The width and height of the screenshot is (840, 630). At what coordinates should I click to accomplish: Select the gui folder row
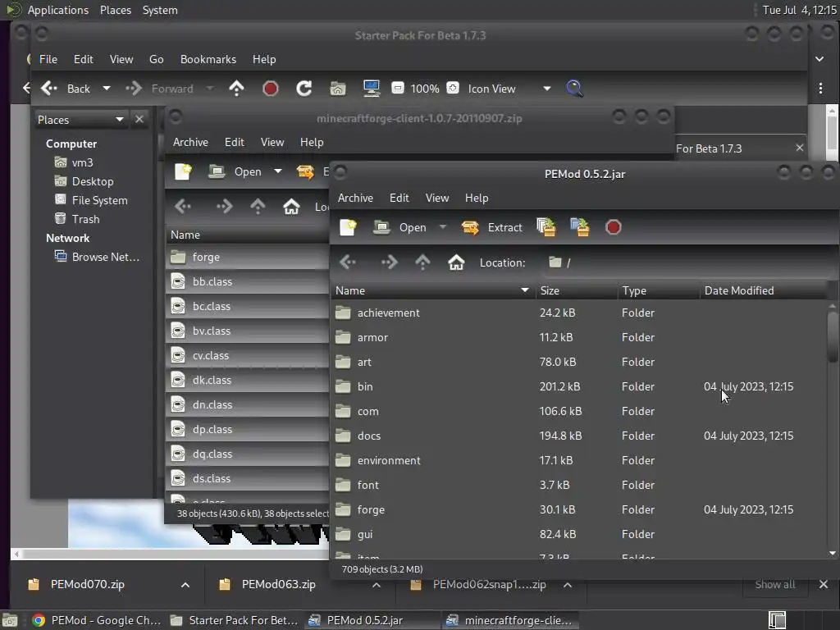pyautogui.click(x=578, y=535)
